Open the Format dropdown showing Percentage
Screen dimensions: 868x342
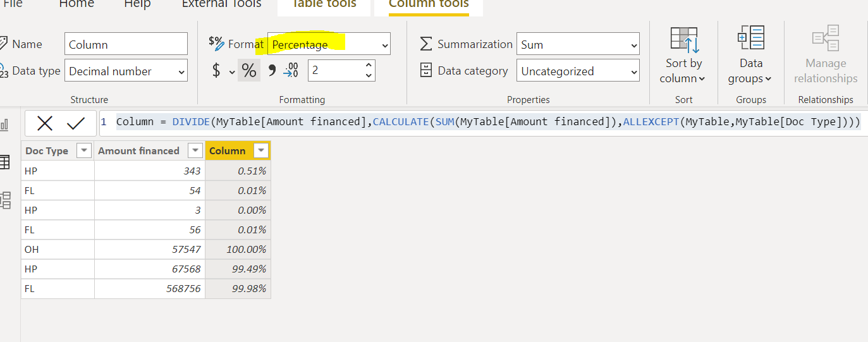pos(329,44)
